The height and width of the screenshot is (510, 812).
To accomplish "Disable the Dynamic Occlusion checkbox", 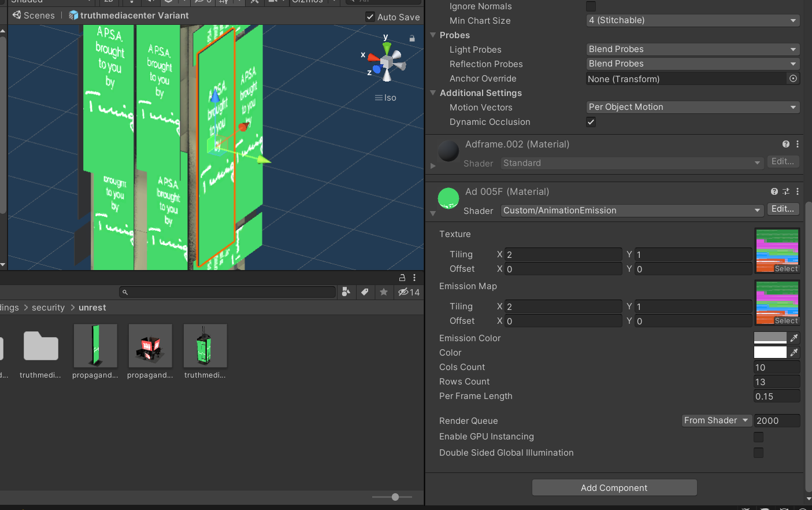I will [x=591, y=122].
